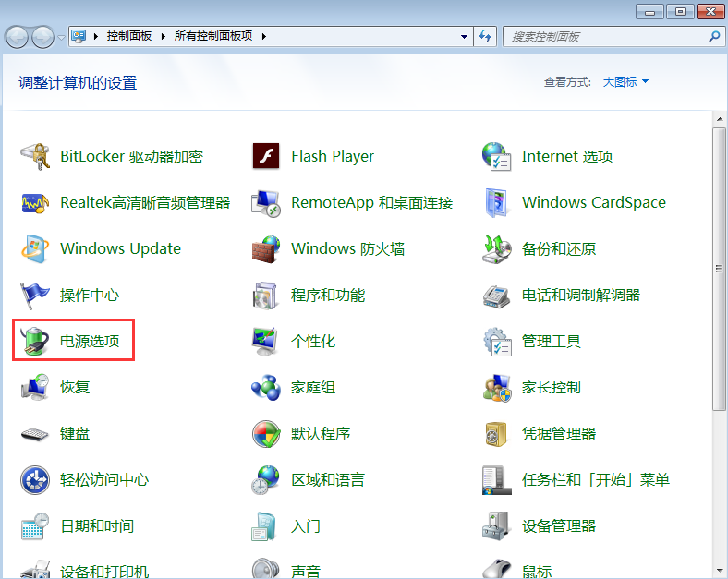Open 电话和调制解调器 phone icon
This screenshot has width=728, height=579.
click(496, 297)
